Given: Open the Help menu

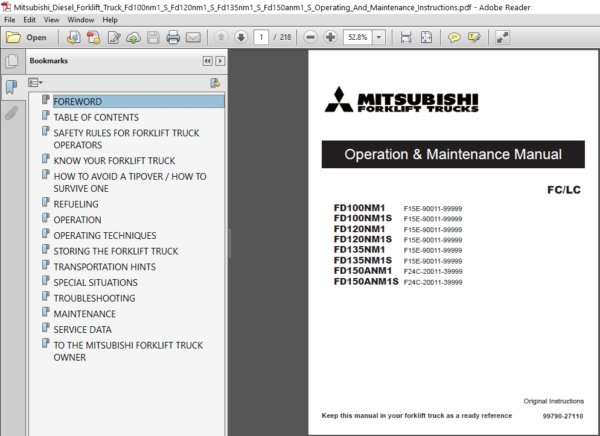Looking at the screenshot, I should [x=110, y=20].
